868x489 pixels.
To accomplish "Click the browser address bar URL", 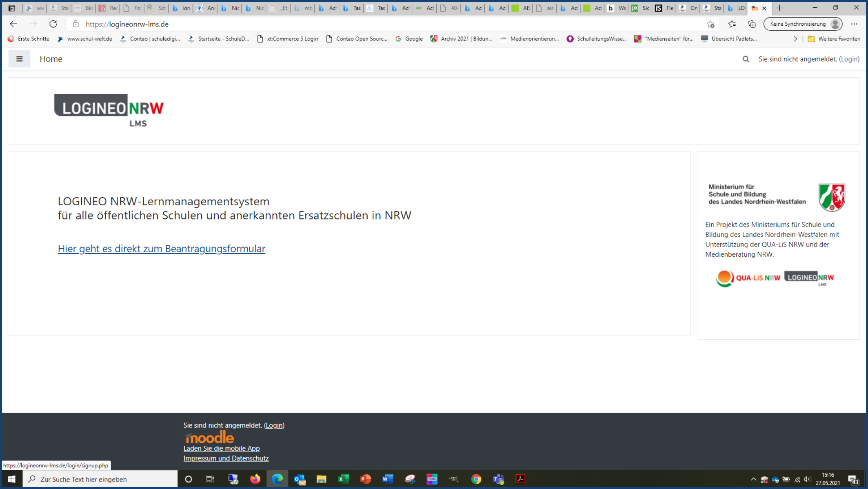I will pos(127,24).
